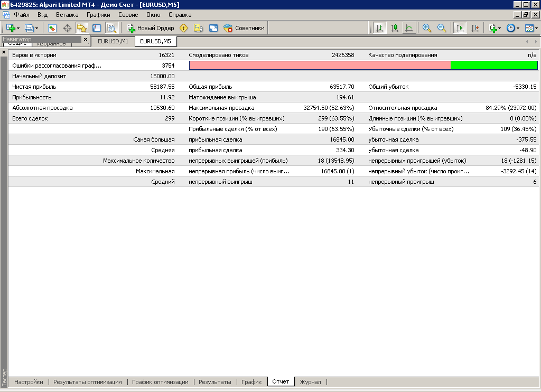Image resolution: width=541 pixels, height=392 pixels.
Task: Toggle chart auto scroll
Action: [460, 28]
